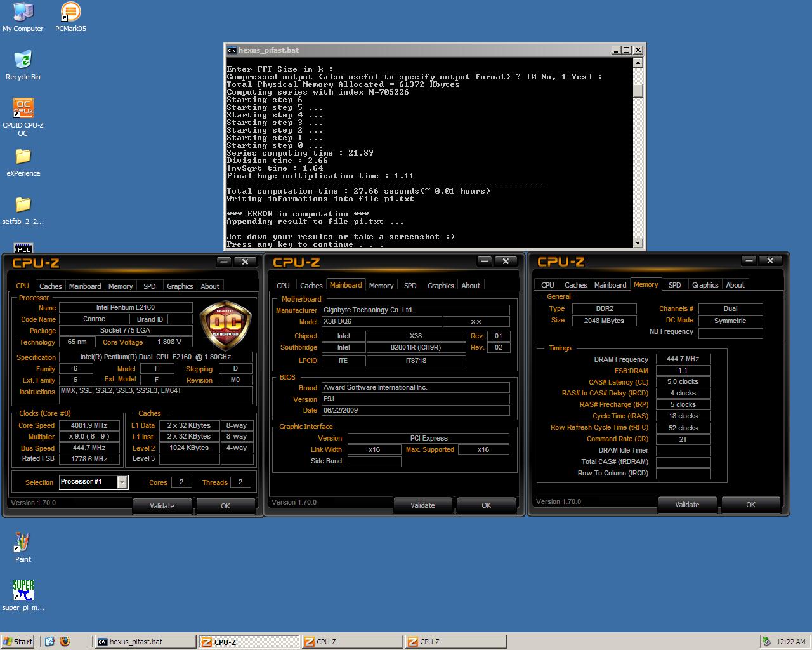This screenshot has width=812, height=650.
Task: Click the hexus_pifast.bat console title icon
Action: point(232,50)
